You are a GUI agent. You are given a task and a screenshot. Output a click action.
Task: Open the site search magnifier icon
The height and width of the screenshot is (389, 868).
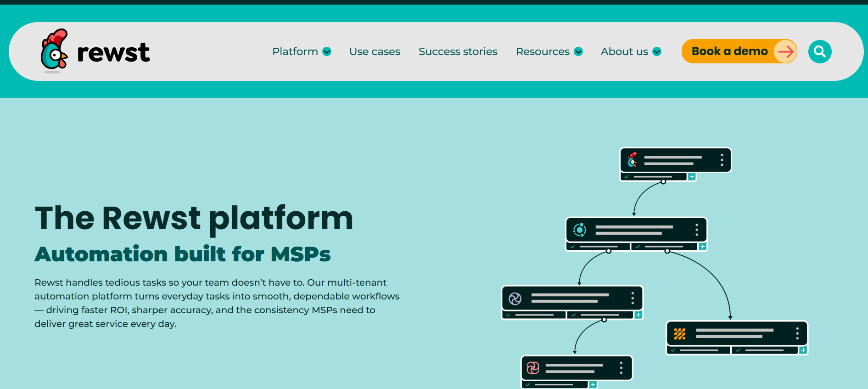pos(820,51)
